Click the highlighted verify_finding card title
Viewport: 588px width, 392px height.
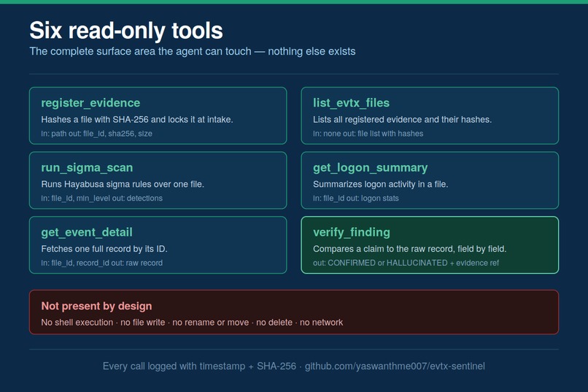coord(352,232)
